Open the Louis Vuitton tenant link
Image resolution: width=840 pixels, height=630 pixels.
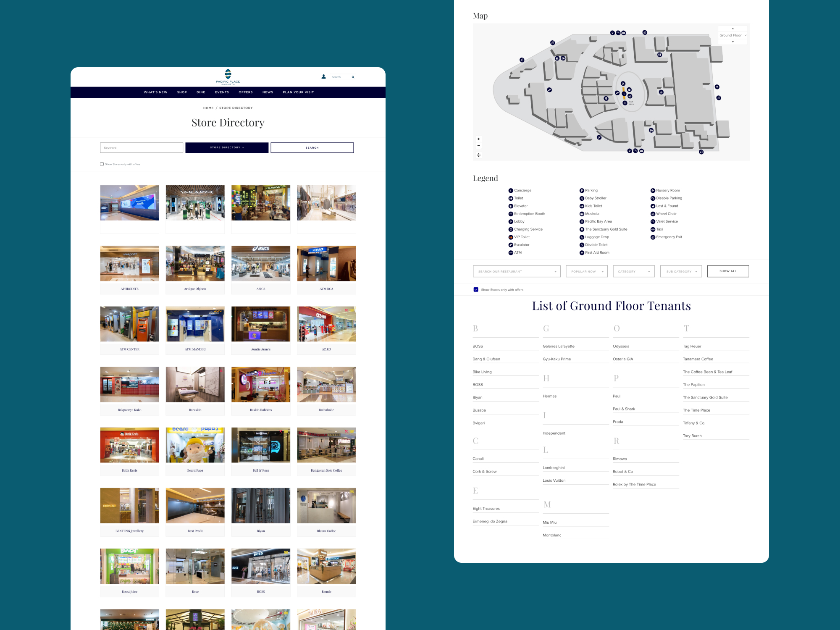(554, 480)
